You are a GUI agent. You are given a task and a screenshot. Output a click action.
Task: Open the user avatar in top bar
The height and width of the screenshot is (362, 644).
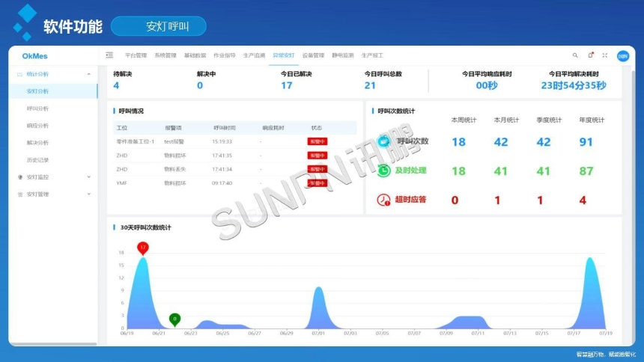[623, 56]
